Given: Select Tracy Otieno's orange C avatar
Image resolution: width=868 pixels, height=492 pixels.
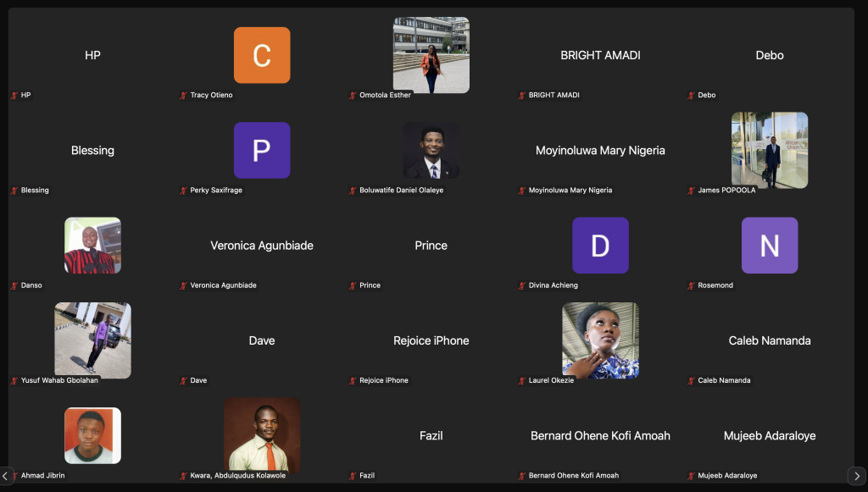Looking at the screenshot, I should [x=262, y=55].
